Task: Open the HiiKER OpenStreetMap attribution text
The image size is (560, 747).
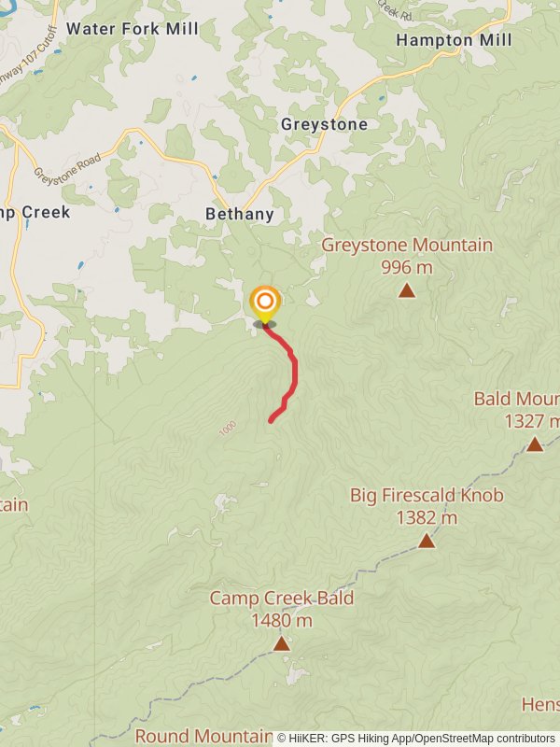Action: pos(416,739)
